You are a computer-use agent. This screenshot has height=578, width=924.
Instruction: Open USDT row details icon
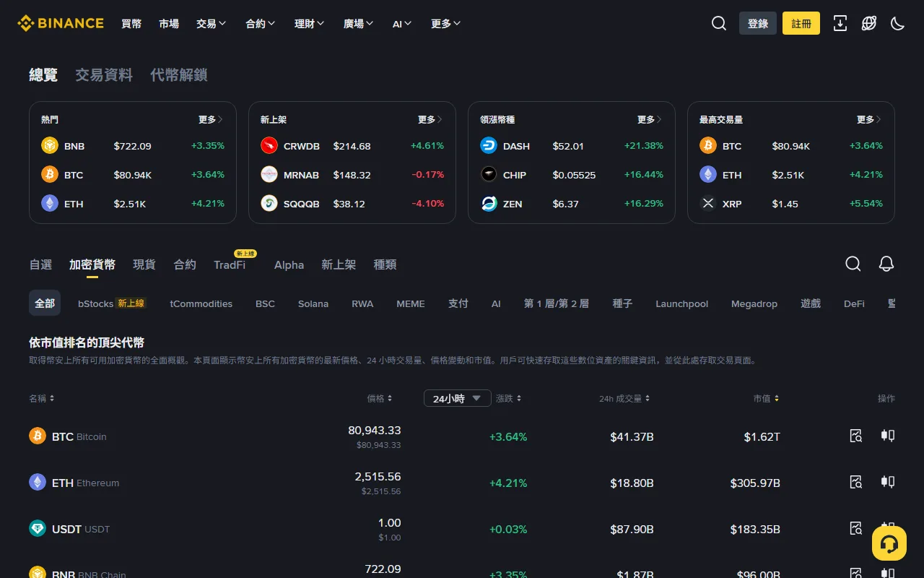856,528
